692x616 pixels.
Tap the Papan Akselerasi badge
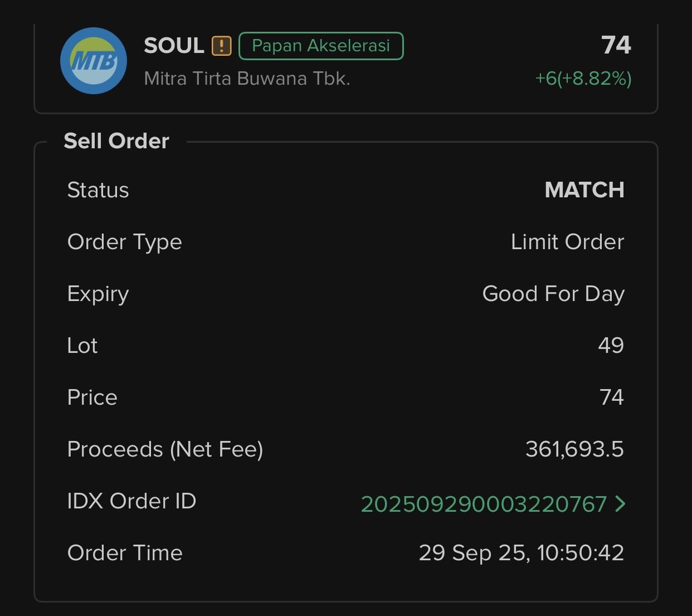tap(321, 46)
